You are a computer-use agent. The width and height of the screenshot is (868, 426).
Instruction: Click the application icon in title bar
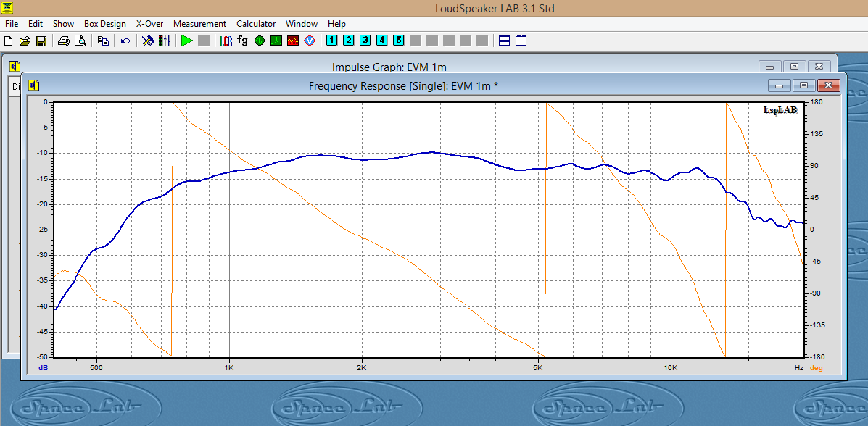[8, 8]
